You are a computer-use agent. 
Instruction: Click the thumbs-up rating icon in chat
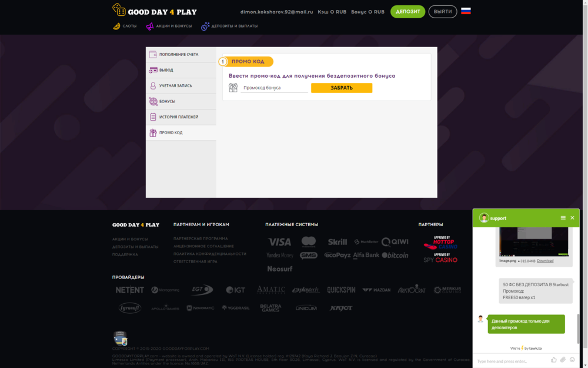553,360
